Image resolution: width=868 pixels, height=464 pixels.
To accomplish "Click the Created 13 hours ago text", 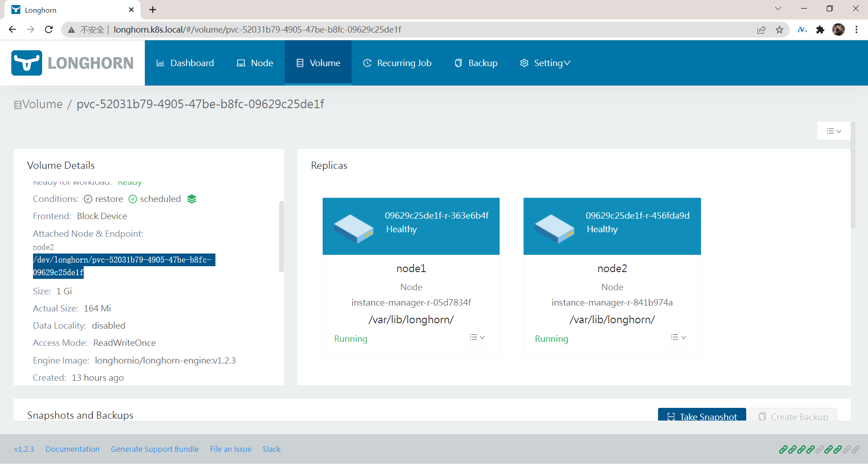I will (x=78, y=378).
